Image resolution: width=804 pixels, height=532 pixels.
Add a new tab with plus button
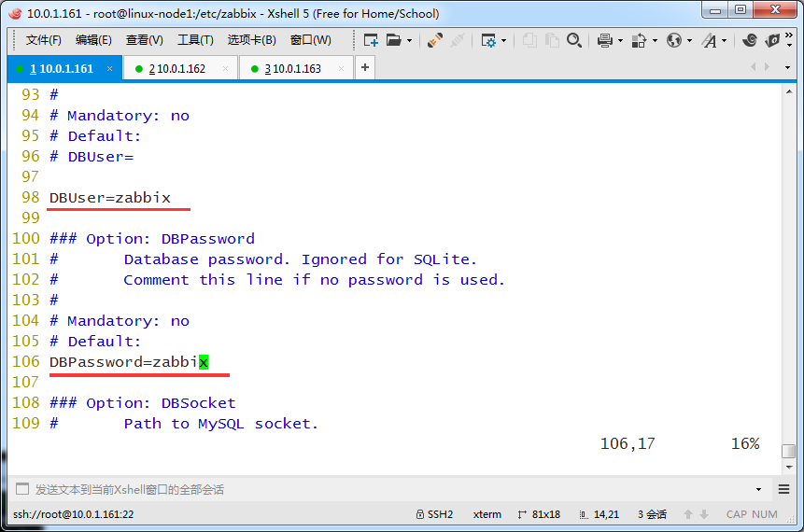click(x=364, y=67)
